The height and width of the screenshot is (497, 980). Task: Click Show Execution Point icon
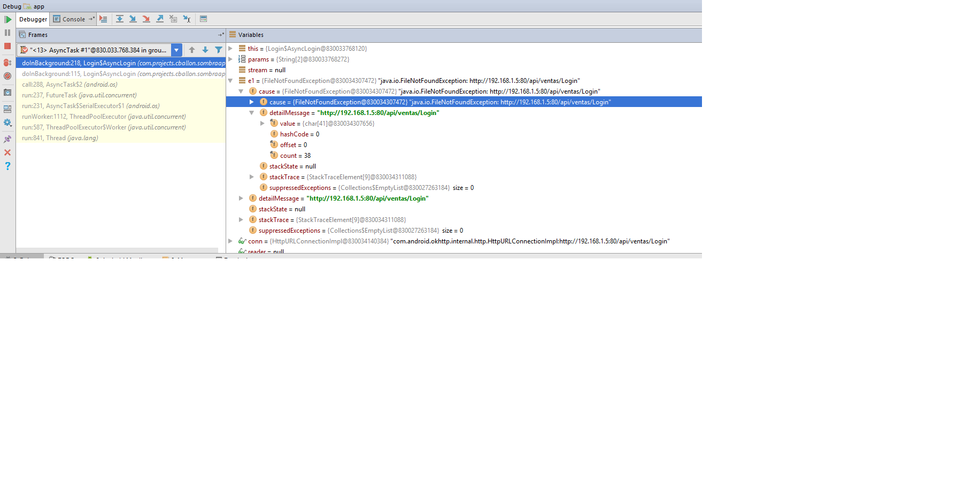[x=104, y=19]
